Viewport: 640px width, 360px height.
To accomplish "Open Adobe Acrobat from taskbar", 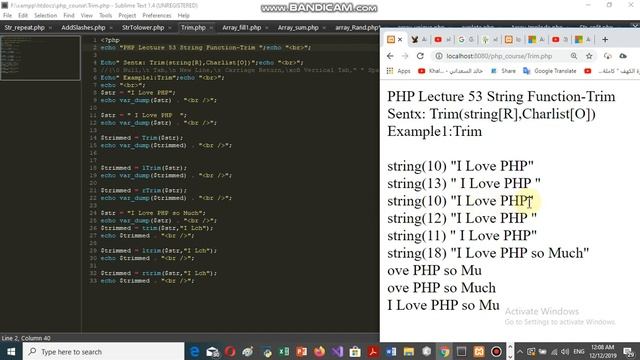I will point(373,351).
